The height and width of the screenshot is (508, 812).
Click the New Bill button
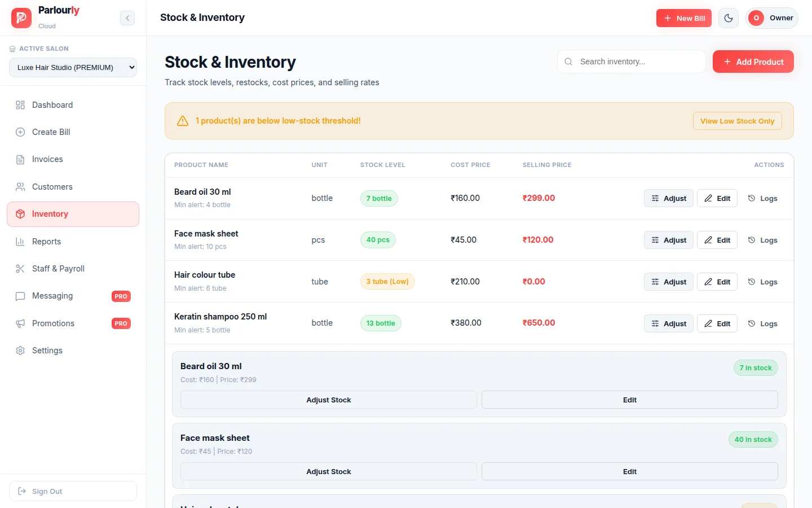coord(684,18)
